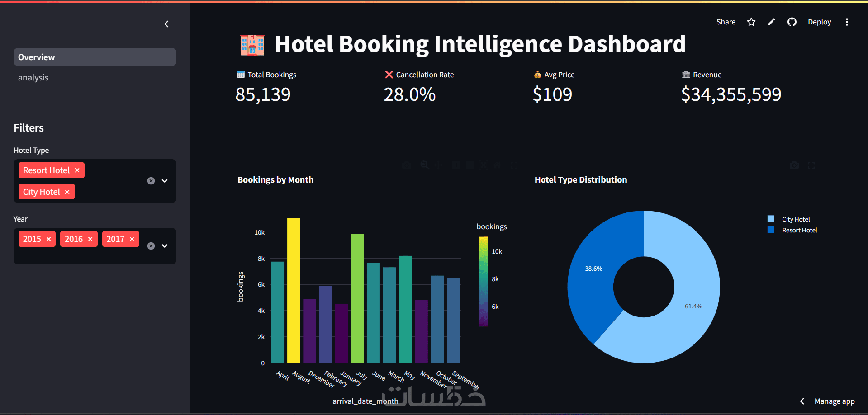
Task: Clear all selected Year filters
Action: click(151, 246)
